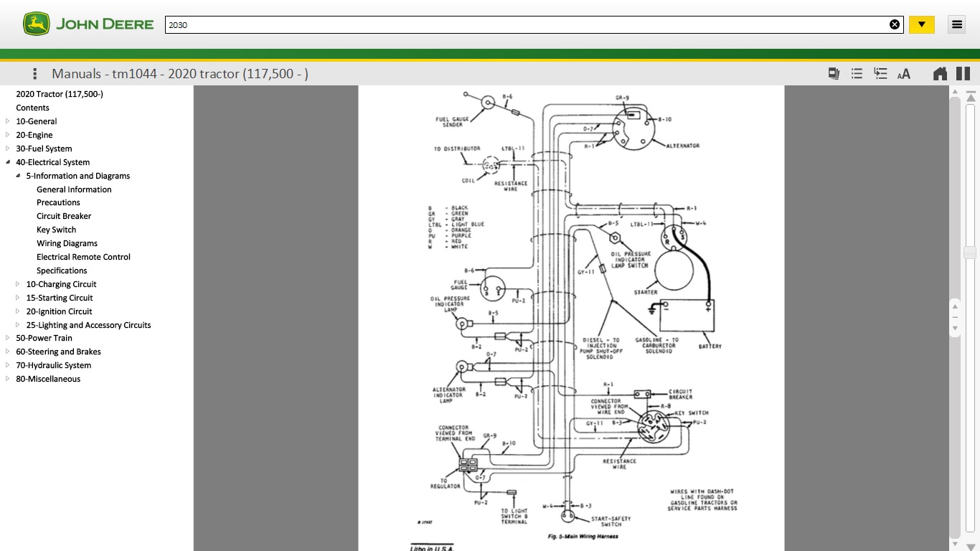Image resolution: width=980 pixels, height=551 pixels.
Task: Click the Main Wiring Harness diagram page
Action: click(571, 318)
